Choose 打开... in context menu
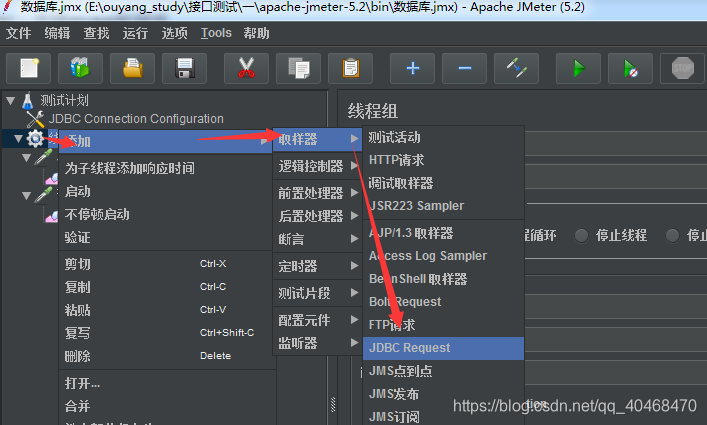The width and height of the screenshot is (707, 425). point(166,384)
